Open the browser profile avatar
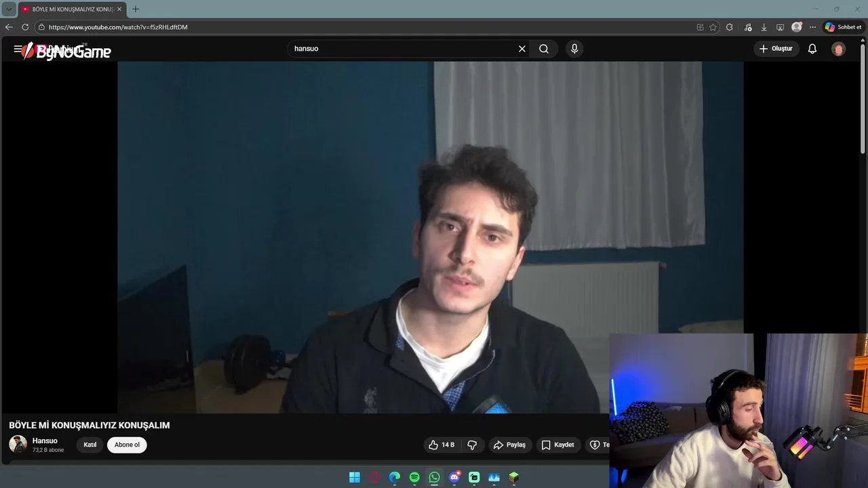Viewport: 868px width, 488px height. click(x=797, y=27)
